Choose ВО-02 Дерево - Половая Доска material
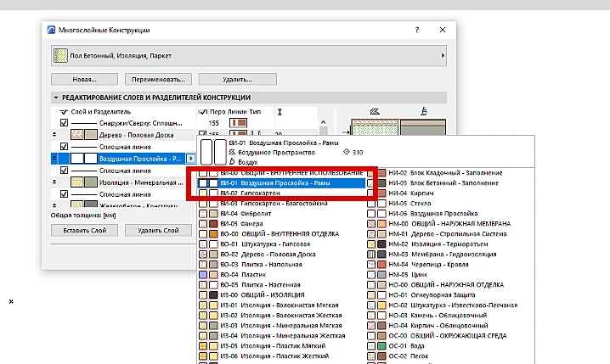 (282, 254)
